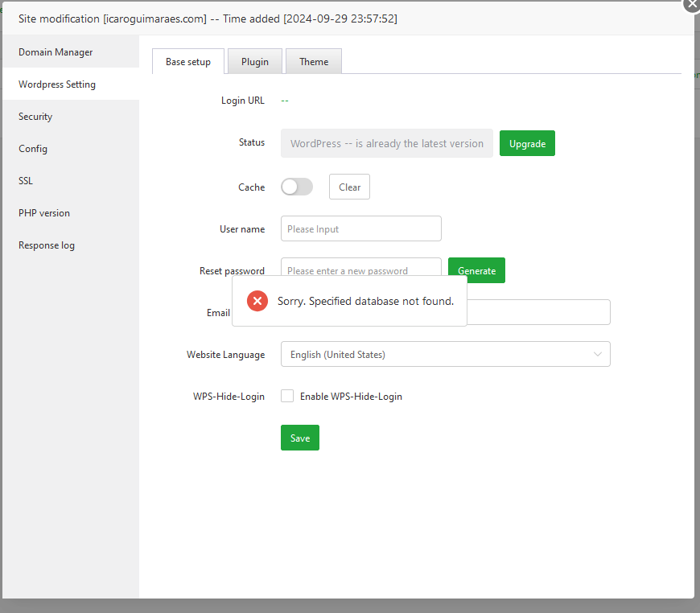Screen dimensions: 700x613
Task: Click the red error icon in notification
Action: click(257, 301)
